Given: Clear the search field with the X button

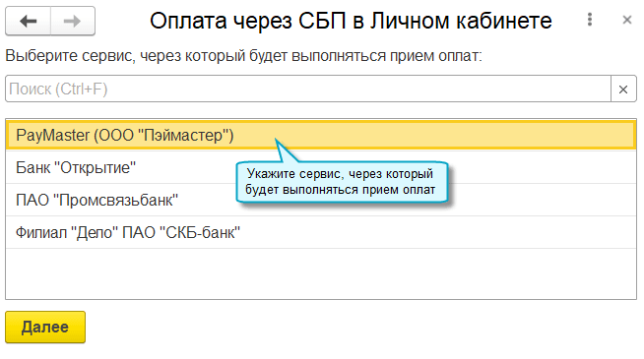Looking at the screenshot, I should click(623, 90).
